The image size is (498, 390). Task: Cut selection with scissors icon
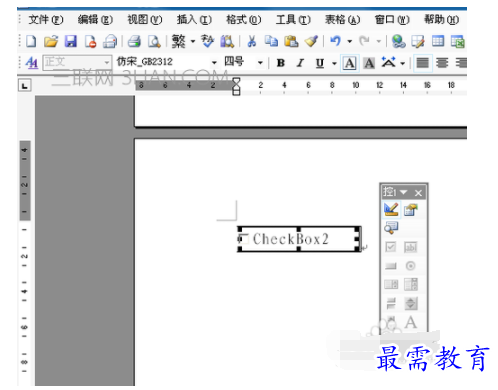tap(252, 41)
